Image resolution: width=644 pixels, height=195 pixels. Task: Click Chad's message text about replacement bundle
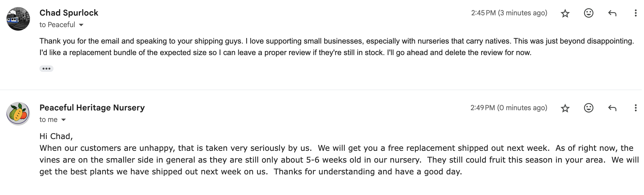click(x=337, y=47)
